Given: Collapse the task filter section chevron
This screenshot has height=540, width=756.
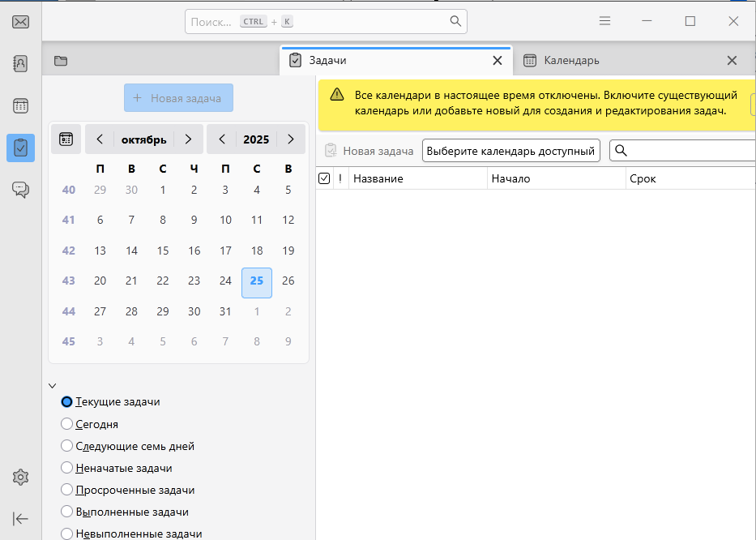Looking at the screenshot, I should pos(53,386).
